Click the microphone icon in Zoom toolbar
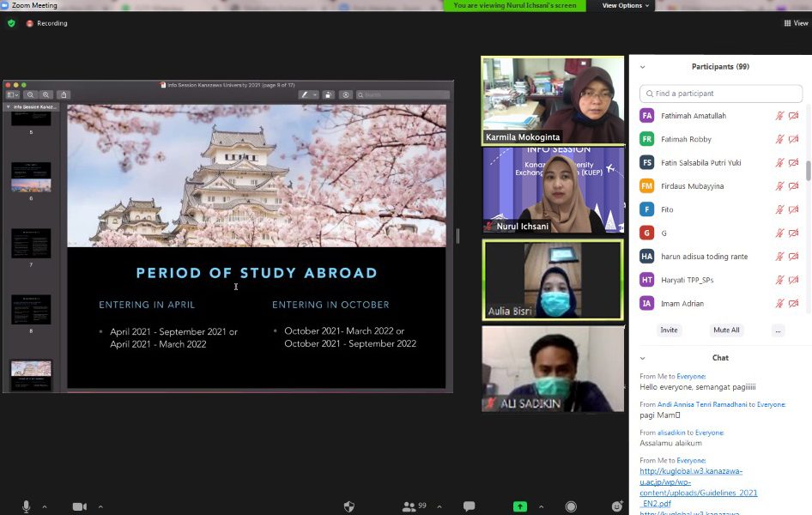 [26, 506]
